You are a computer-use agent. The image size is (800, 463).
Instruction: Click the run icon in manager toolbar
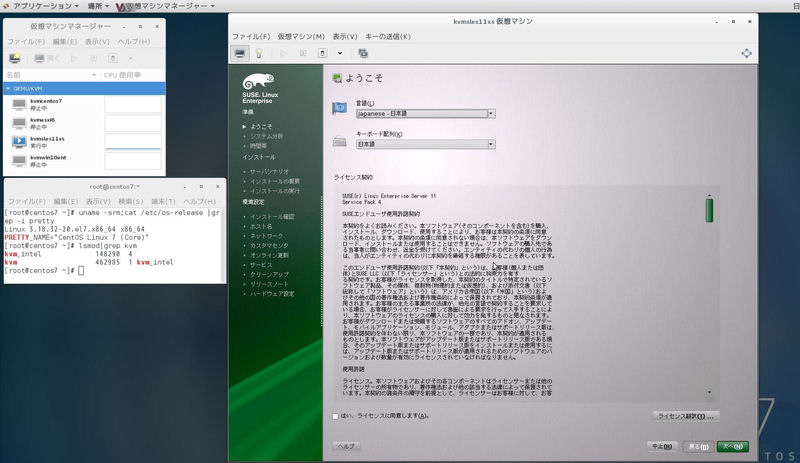[x=74, y=58]
